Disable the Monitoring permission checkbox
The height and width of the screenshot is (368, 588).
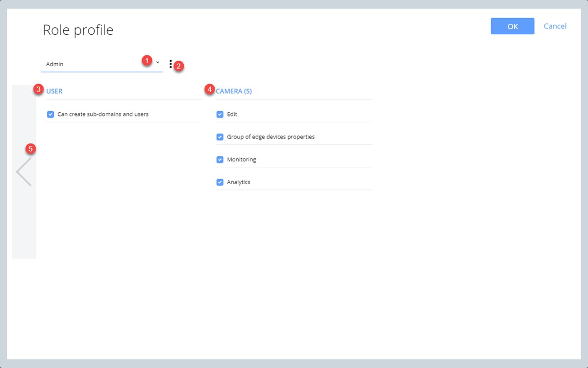[220, 160]
